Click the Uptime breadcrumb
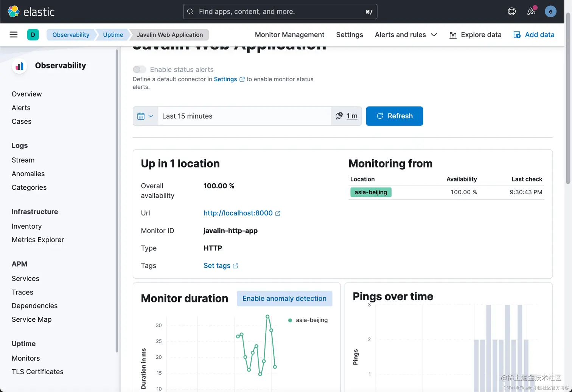 point(113,35)
